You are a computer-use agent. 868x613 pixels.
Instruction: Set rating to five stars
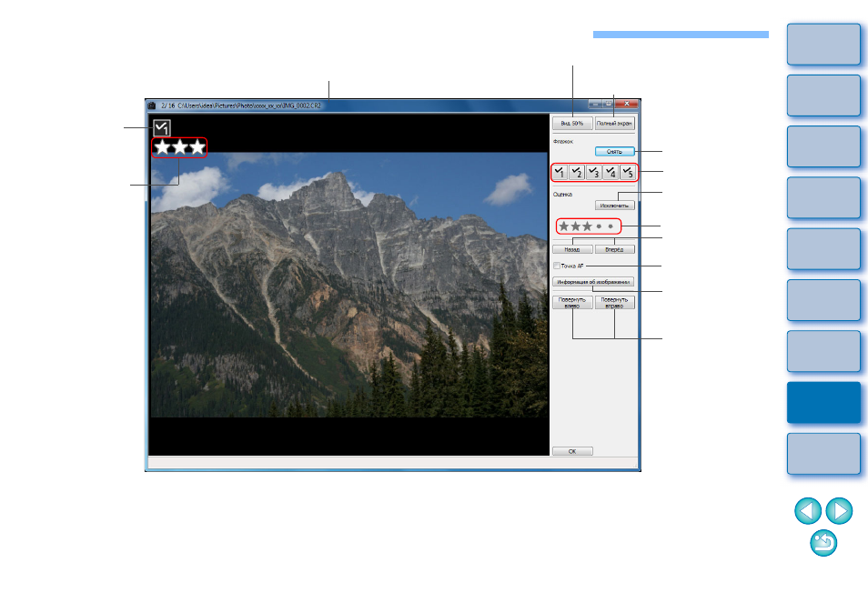[x=611, y=226]
